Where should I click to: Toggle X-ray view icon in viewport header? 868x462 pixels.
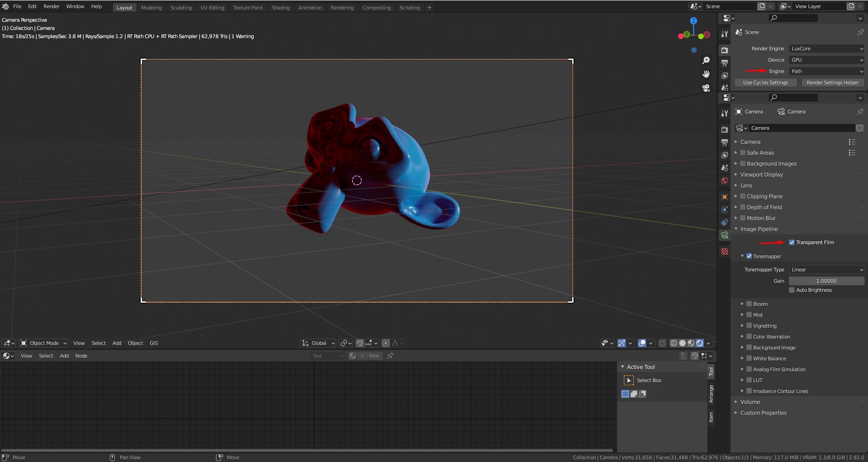point(662,343)
